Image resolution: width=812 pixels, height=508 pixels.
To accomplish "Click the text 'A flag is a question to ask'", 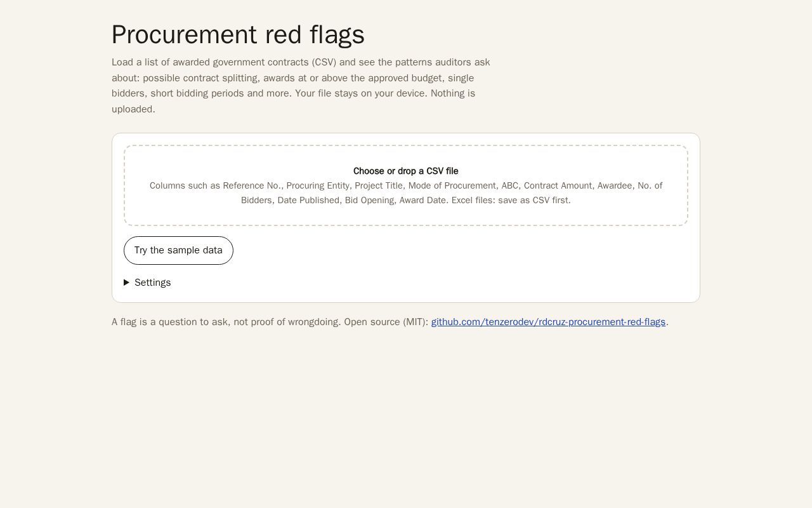I will [169, 322].
